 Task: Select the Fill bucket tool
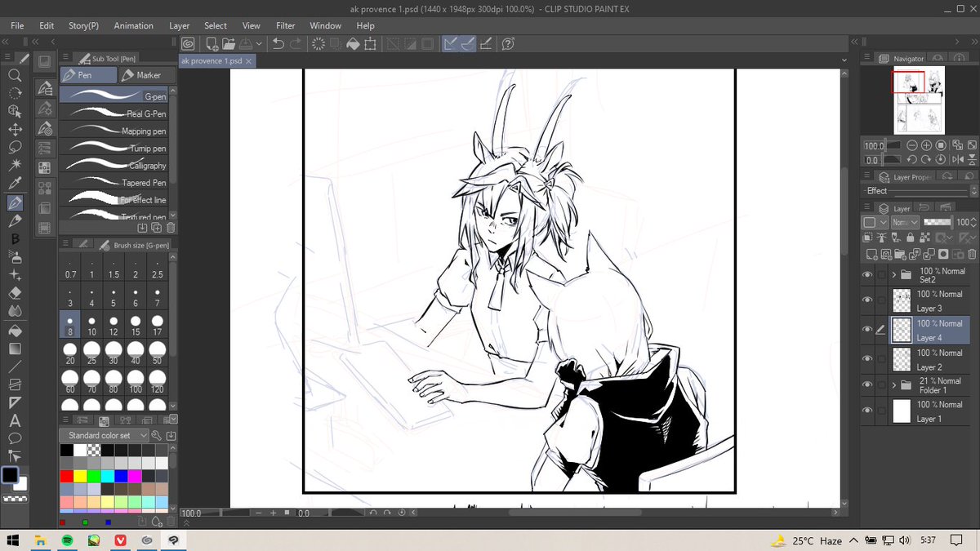(15, 331)
